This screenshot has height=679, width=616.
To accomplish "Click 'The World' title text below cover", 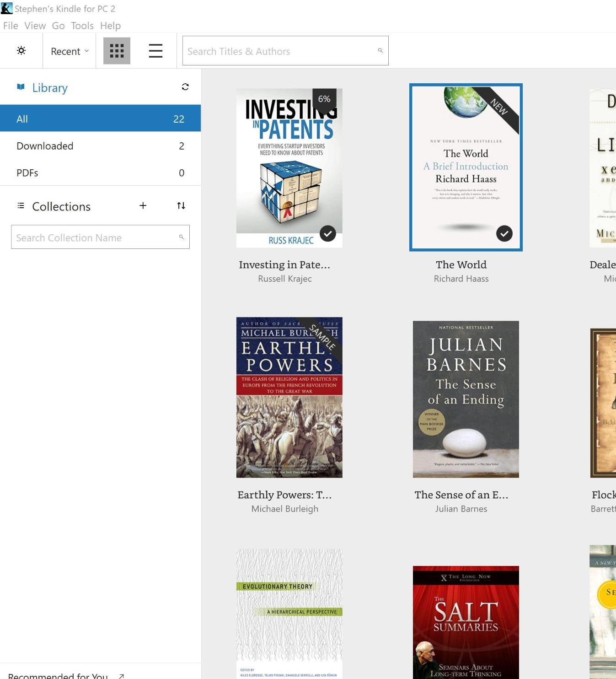I will (461, 264).
